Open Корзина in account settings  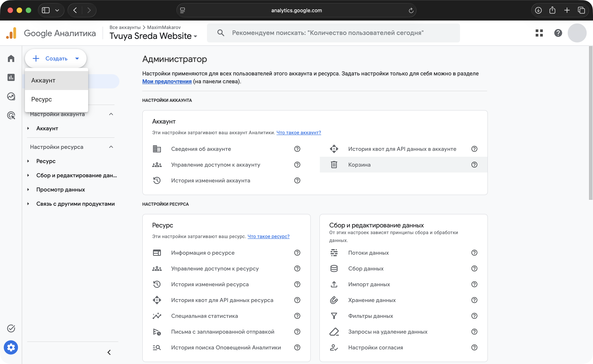click(403, 165)
